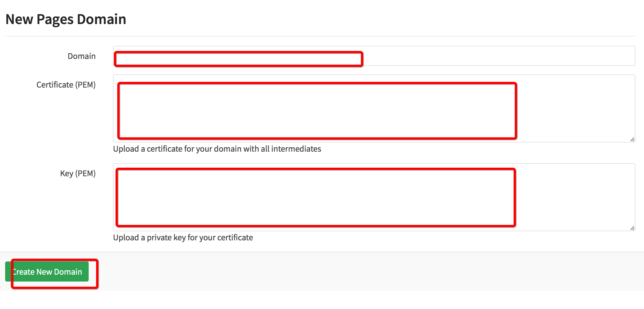Click the Domain field label
Screen dimensions: 644x309
click(82, 56)
